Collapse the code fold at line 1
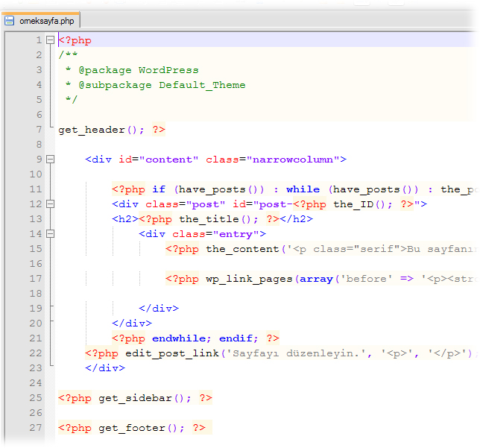The width and height of the screenshot is (480, 448). pyautogui.click(x=50, y=40)
